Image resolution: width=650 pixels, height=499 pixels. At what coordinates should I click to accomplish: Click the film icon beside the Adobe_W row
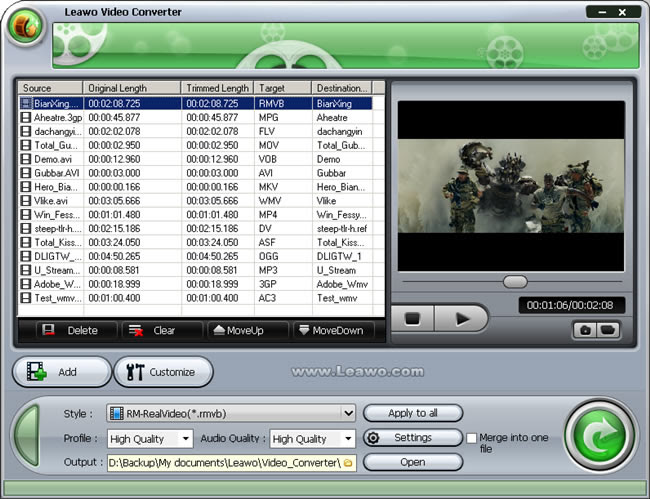[x=26, y=284]
